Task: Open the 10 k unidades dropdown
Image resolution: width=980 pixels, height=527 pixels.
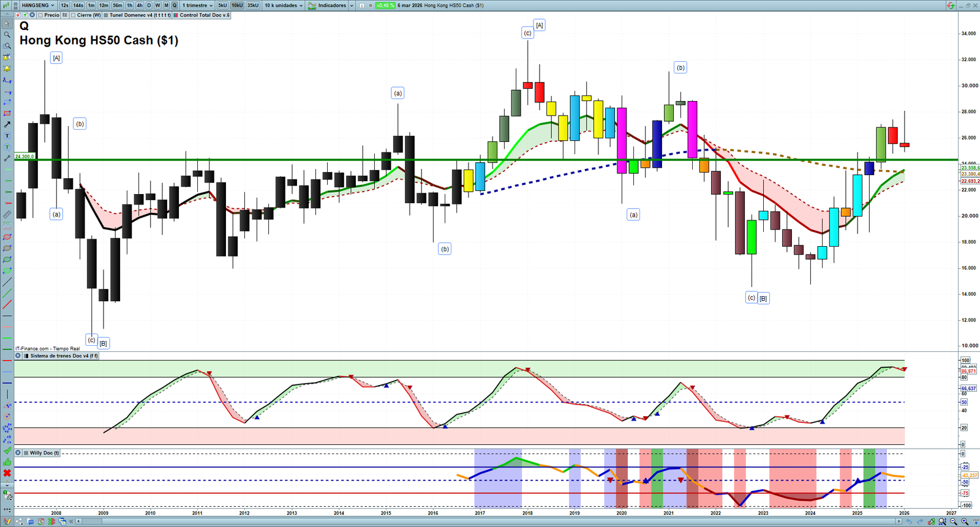Action: coord(284,6)
